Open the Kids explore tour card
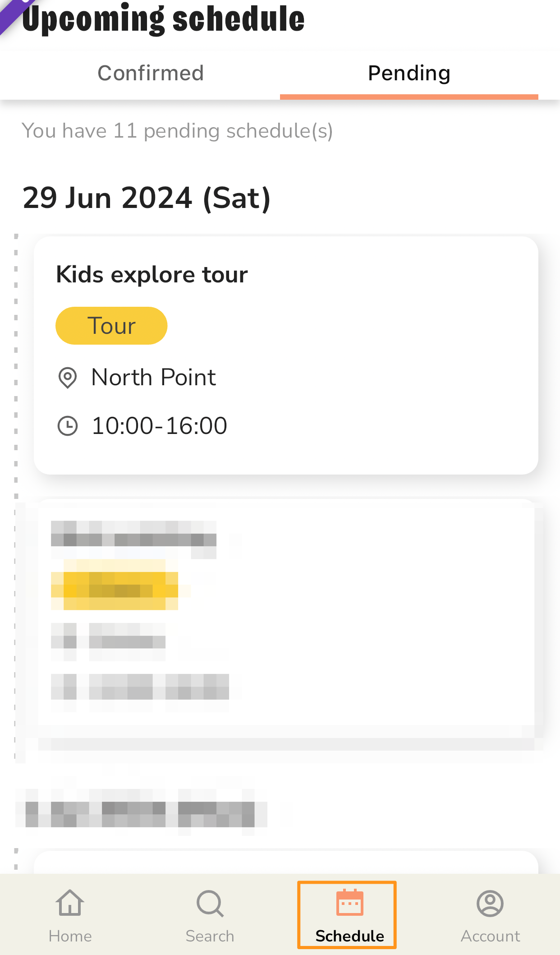Image resolution: width=560 pixels, height=955 pixels. (x=286, y=355)
